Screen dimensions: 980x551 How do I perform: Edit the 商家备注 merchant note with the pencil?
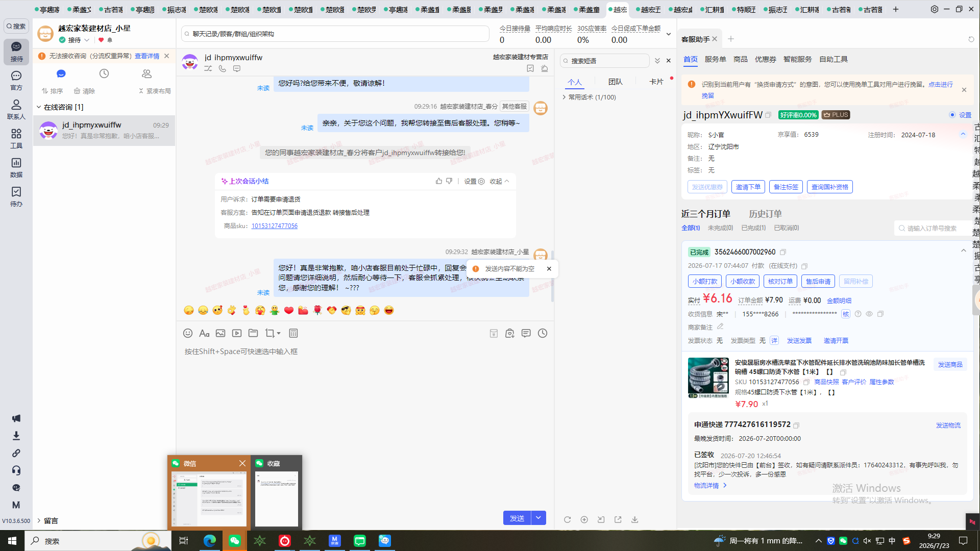pos(720,327)
